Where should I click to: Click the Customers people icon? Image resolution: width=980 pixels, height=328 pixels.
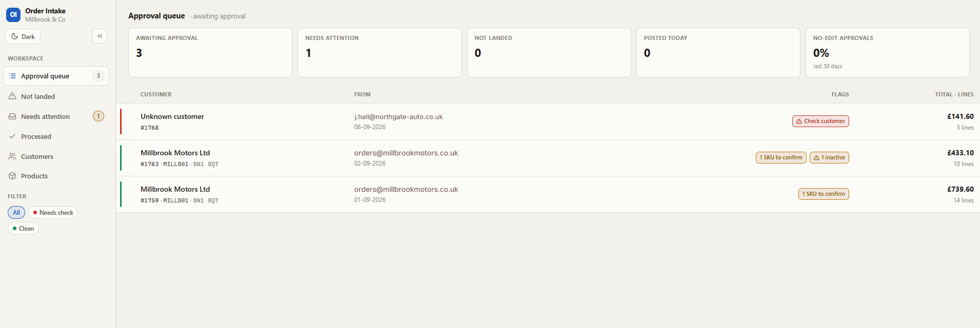(12, 156)
